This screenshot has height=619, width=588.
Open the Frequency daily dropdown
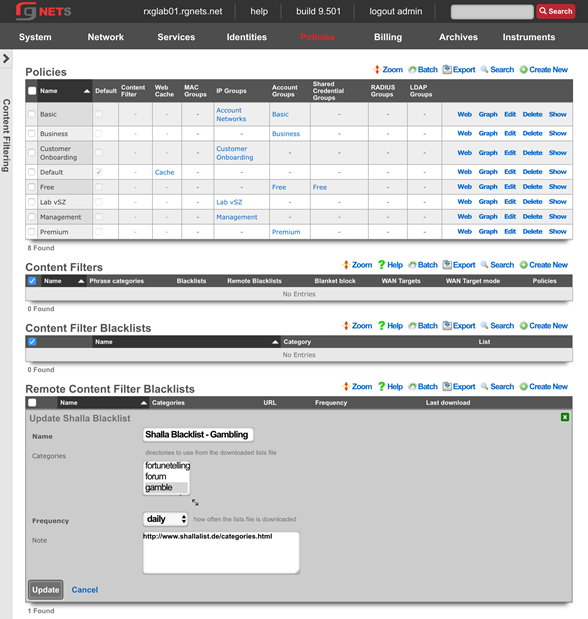[165, 519]
